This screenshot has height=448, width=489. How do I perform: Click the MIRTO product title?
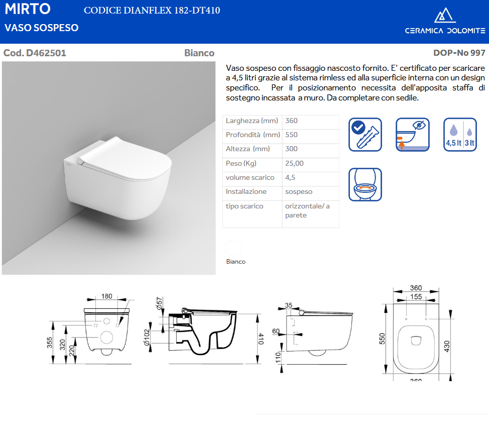click(28, 9)
